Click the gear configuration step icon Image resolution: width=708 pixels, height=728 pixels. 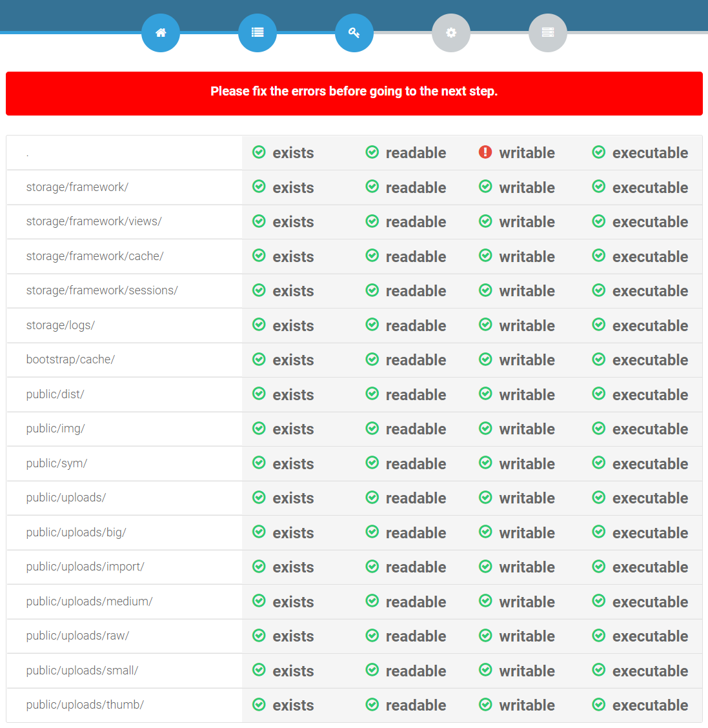[450, 32]
